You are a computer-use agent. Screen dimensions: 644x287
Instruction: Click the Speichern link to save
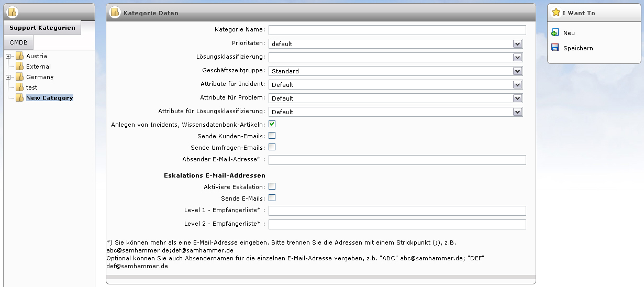pyautogui.click(x=578, y=48)
